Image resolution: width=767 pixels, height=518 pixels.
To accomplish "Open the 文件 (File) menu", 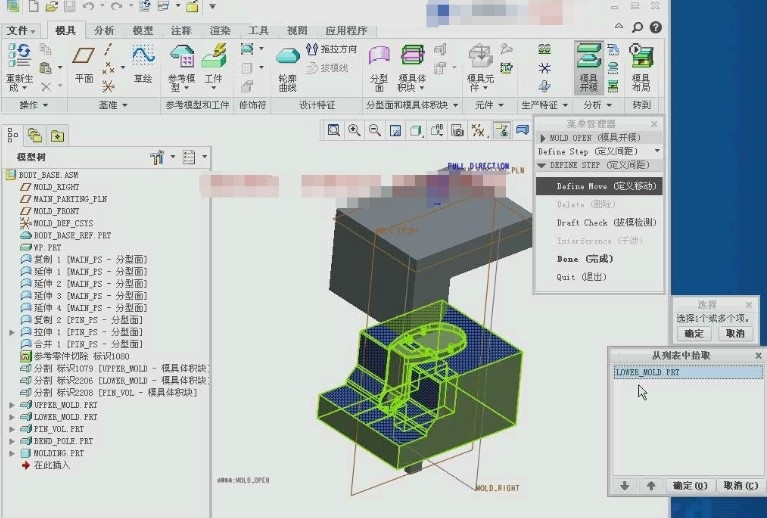I will click(21, 30).
